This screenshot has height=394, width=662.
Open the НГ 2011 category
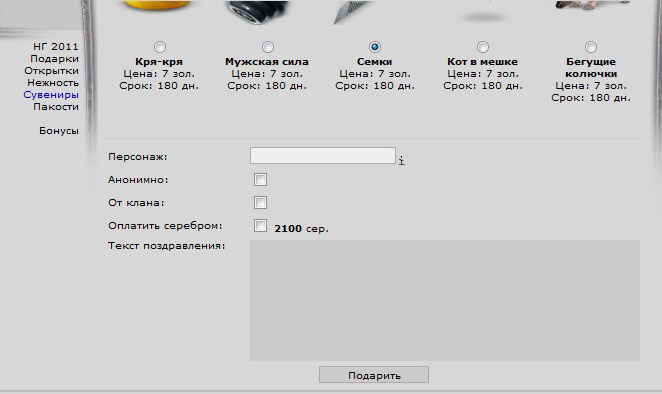coord(56,46)
